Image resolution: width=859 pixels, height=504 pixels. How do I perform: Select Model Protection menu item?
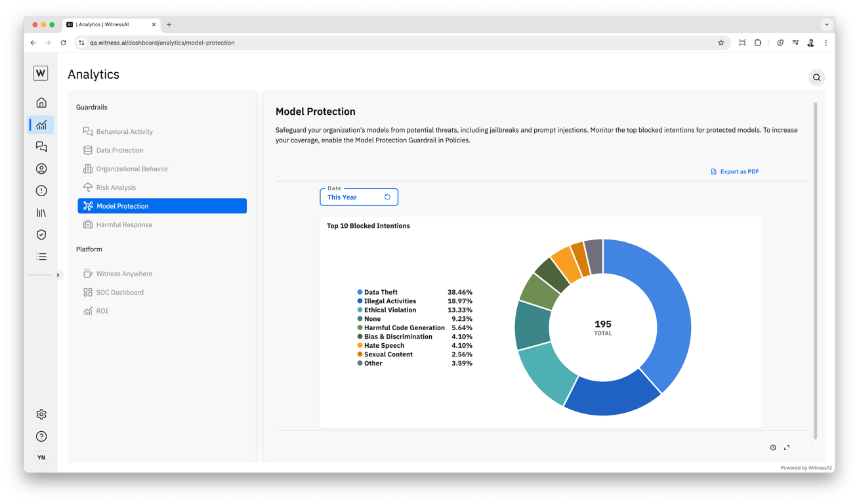[x=162, y=206]
